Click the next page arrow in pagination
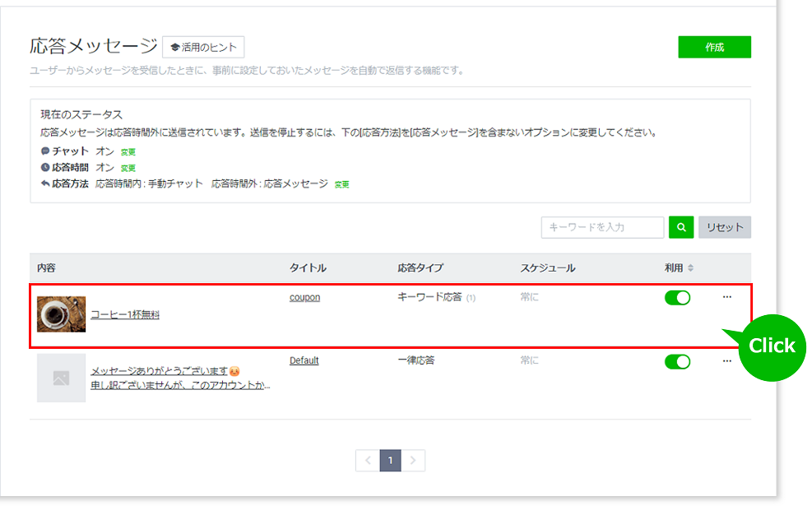Viewport: 812px width, 506px height. coord(415,461)
